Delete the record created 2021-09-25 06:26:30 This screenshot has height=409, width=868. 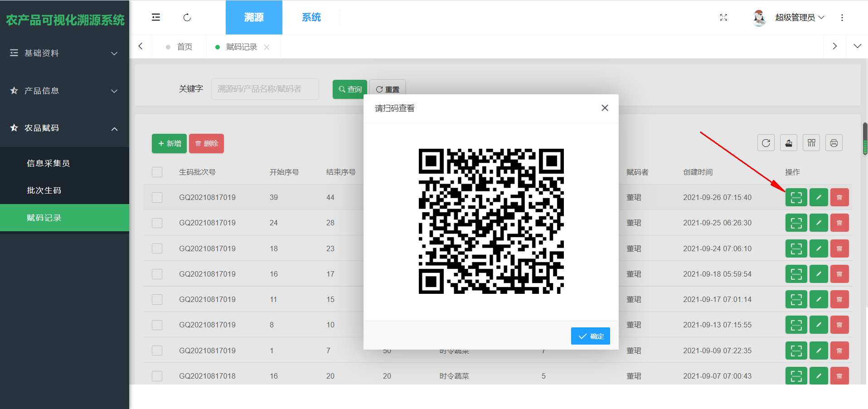[x=839, y=223]
